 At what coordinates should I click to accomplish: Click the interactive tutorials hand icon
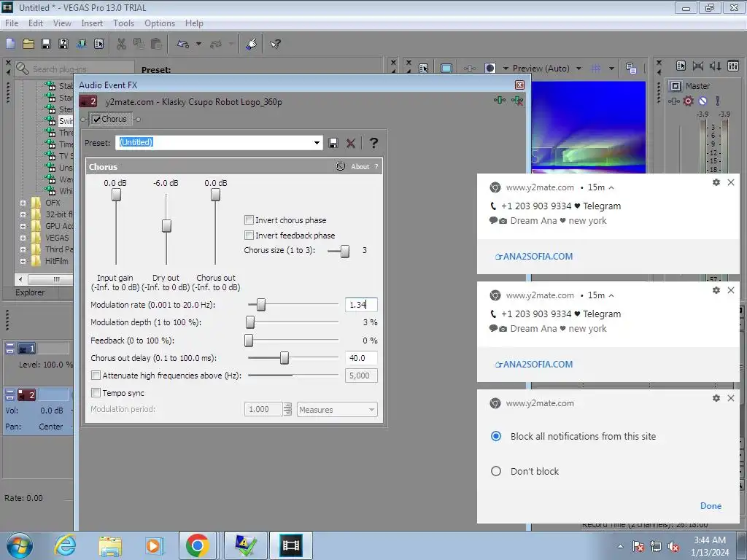coord(252,44)
